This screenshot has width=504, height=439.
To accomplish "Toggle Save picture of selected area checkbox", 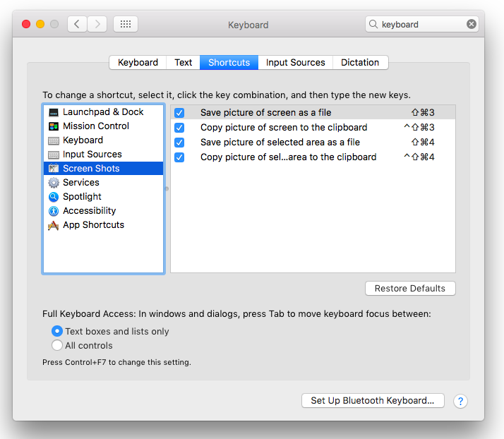I will [179, 143].
